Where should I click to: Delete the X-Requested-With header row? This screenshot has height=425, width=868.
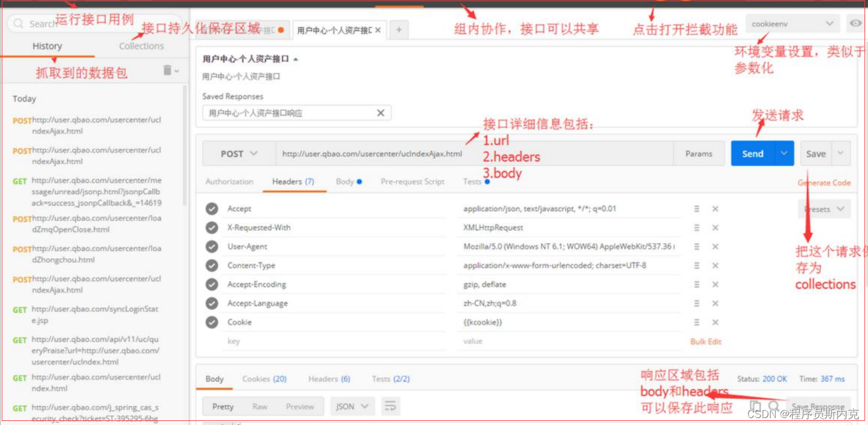click(715, 227)
